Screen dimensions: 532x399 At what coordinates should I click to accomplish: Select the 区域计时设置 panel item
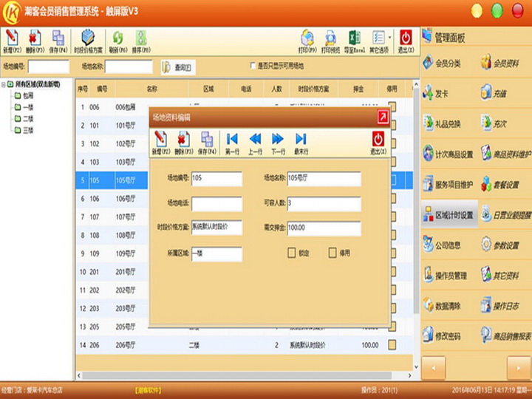(449, 215)
